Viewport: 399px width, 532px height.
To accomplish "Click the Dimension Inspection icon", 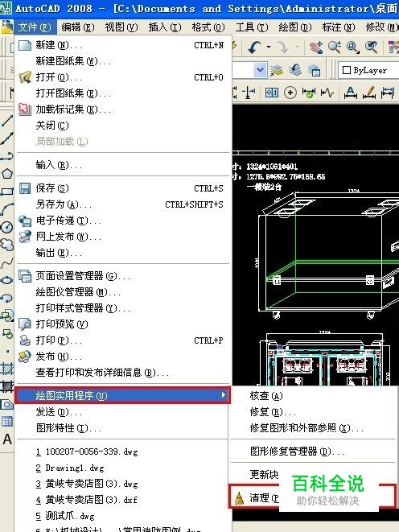I will (308, 93).
